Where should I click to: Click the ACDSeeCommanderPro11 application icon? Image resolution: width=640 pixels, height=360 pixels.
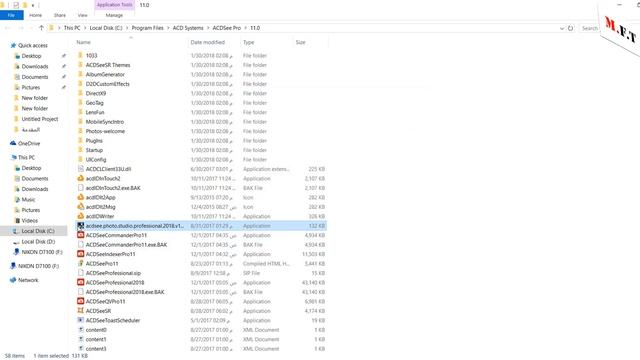coord(80,235)
